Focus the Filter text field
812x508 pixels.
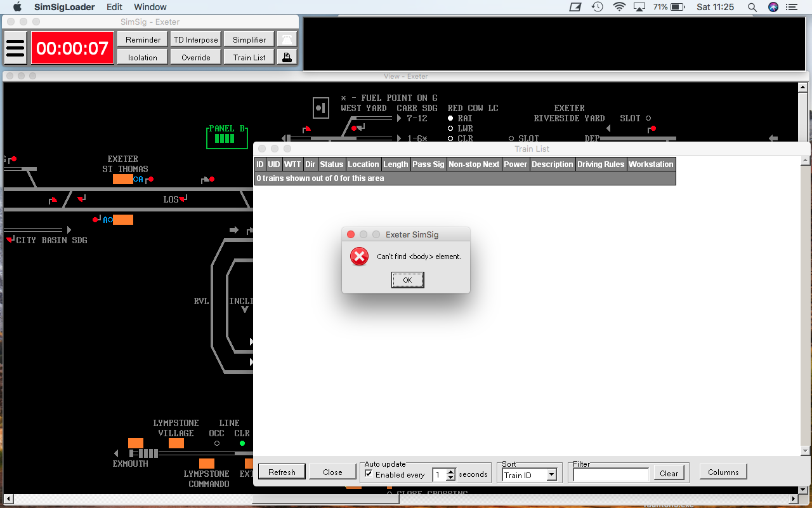coord(611,474)
